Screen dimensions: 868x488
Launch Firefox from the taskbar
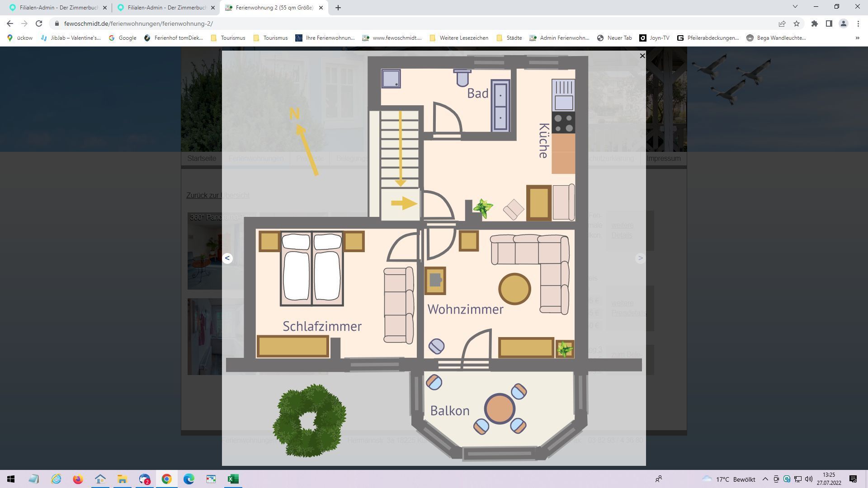(78, 479)
